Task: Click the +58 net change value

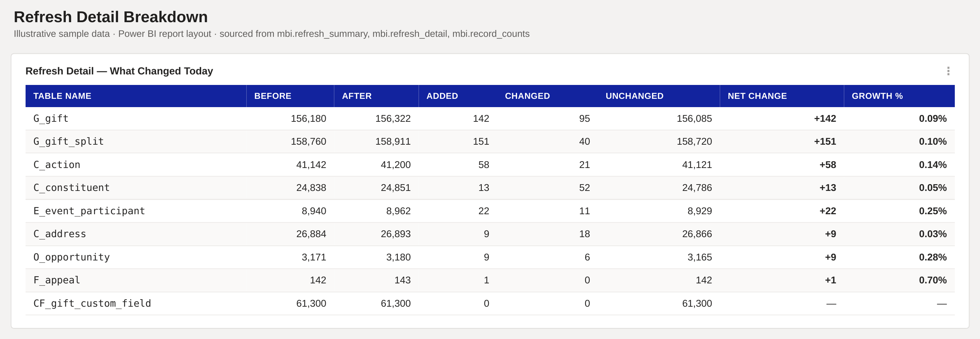Action: pos(827,165)
